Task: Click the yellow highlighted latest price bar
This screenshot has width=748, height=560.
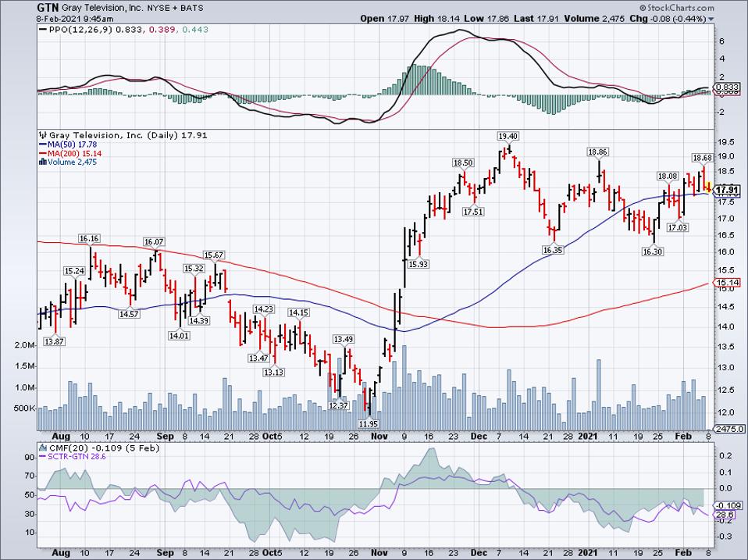Action: [x=708, y=187]
